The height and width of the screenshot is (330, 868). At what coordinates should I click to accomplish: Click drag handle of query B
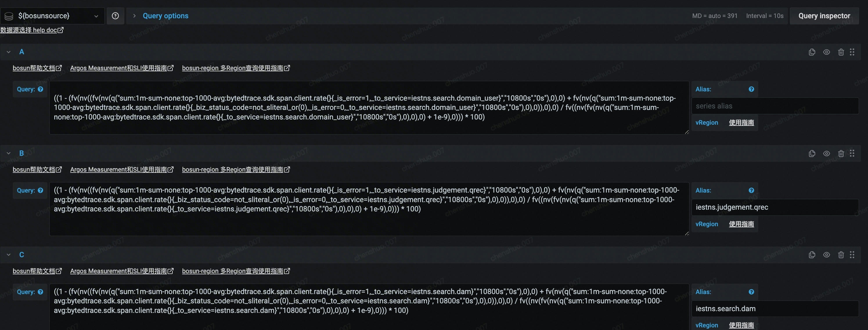[x=852, y=154]
